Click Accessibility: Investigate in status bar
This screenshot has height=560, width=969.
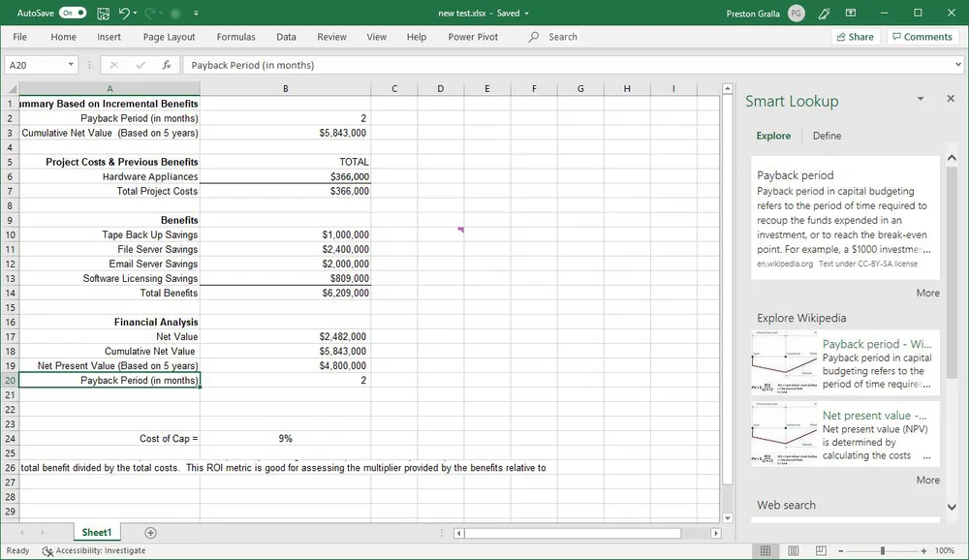coord(94,550)
